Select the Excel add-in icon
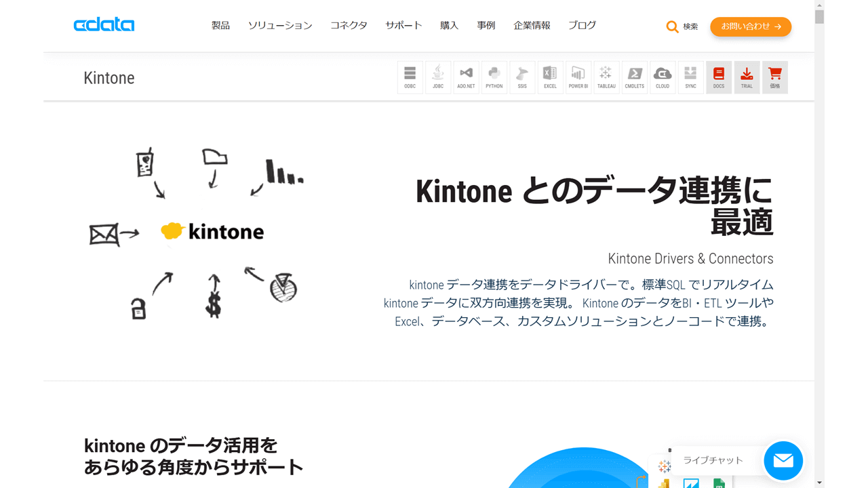The height and width of the screenshot is (488, 868). 550,77
